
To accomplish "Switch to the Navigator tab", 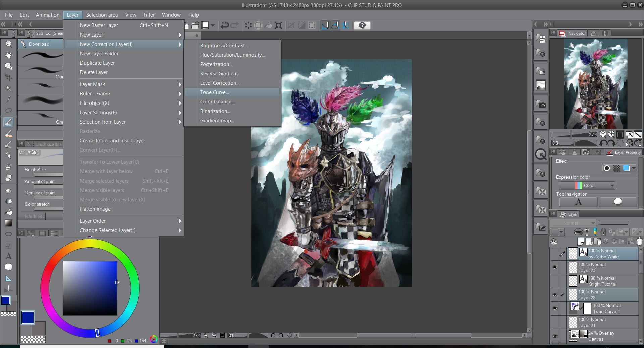I will point(573,33).
